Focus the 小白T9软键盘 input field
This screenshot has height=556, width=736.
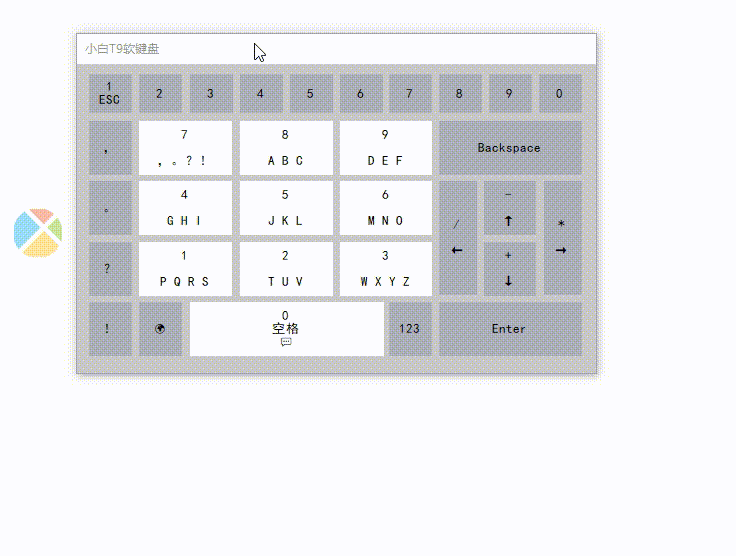click(x=336, y=49)
